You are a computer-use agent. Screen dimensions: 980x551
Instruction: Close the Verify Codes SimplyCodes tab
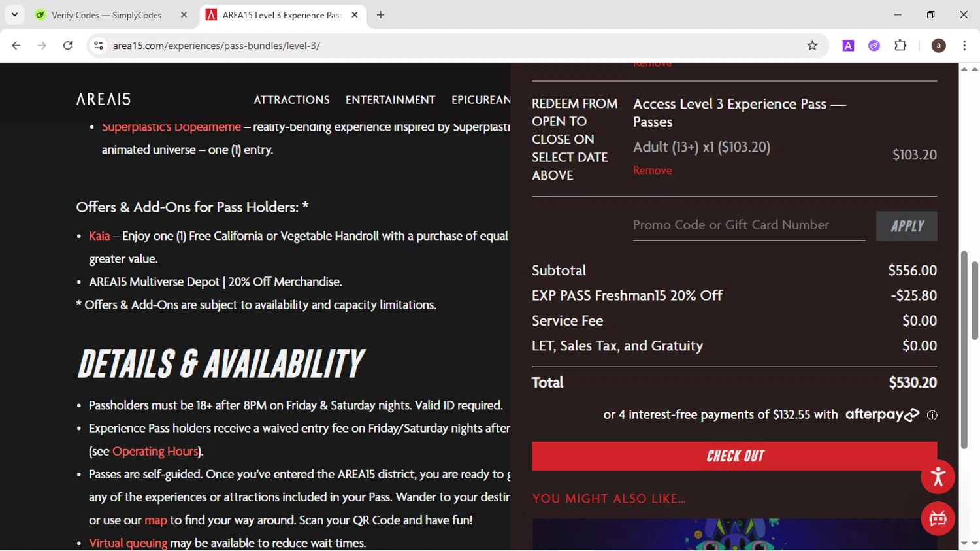[184, 15]
